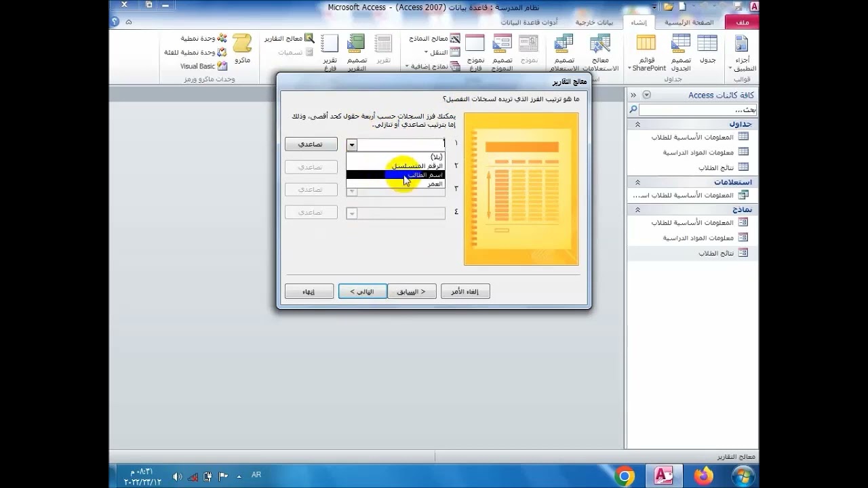868x488 pixels.
Task: Click وحدة نمطية للفئة (Class Module)
Action: 196,52
